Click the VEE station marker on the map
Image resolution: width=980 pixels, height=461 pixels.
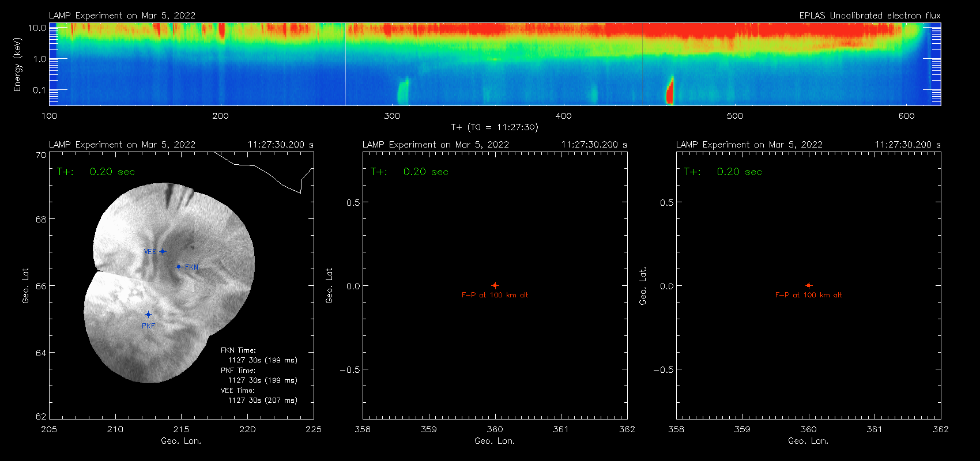point(163,251)
